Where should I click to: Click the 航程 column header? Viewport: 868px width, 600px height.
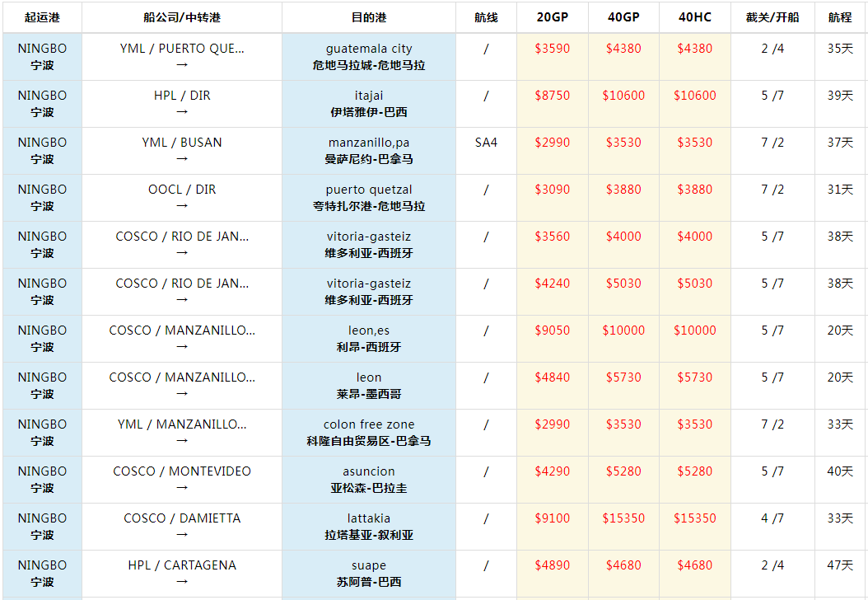click(840, 17)
